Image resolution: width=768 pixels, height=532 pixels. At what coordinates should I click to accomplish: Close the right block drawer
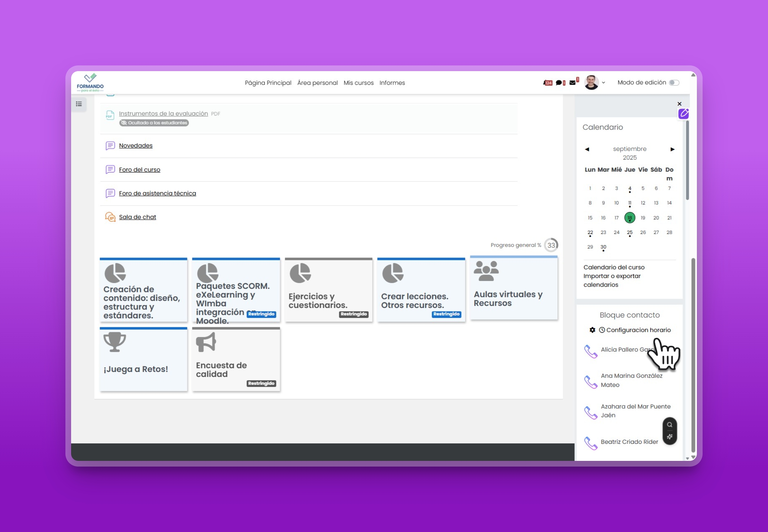(679, 104)
